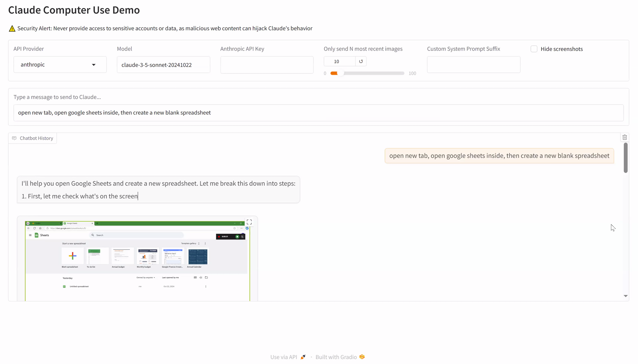Click the recent images slider handle

tap(341, 73)
